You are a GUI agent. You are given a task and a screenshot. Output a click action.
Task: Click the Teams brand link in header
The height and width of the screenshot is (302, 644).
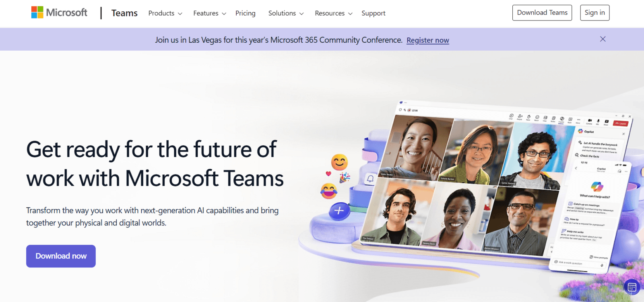coord(124,13)
